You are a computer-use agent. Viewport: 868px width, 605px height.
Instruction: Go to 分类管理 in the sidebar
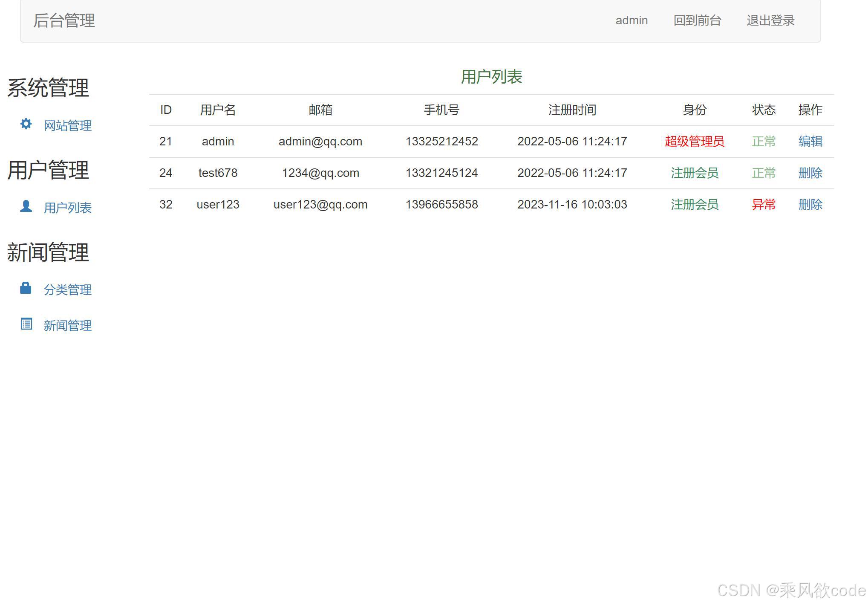click(x=67, y=290)
